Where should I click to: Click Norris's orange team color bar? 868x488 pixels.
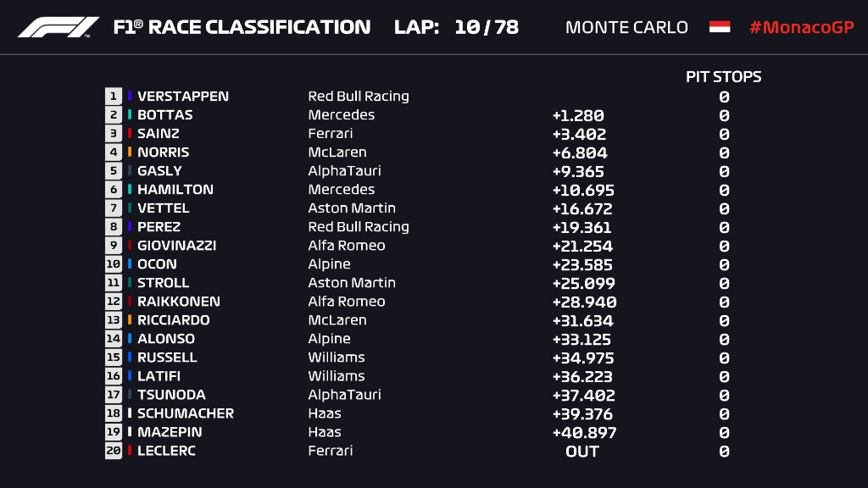(130, 152)
